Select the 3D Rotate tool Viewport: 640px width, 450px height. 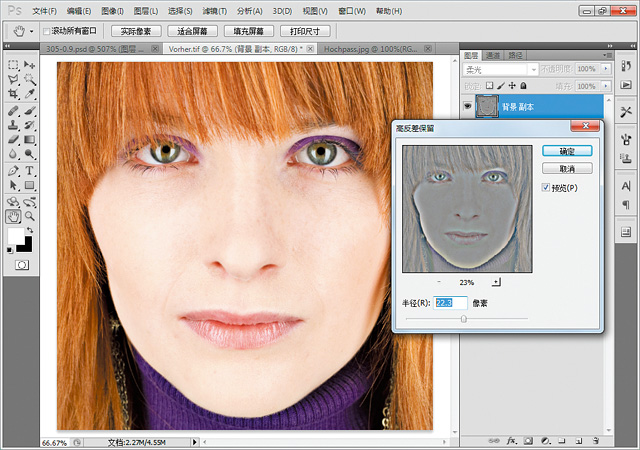pyautogui.click(x=13, y=202)
